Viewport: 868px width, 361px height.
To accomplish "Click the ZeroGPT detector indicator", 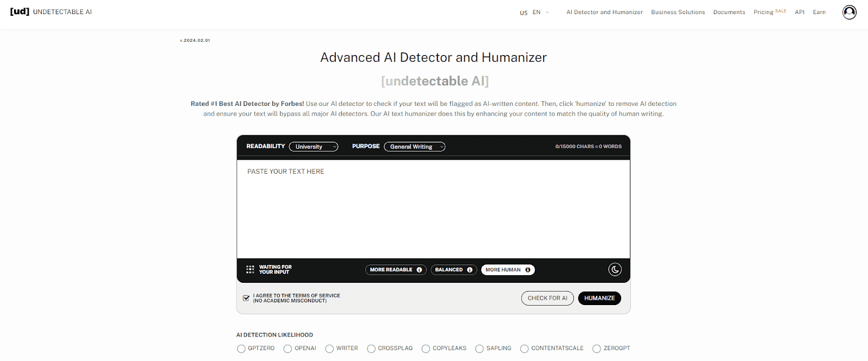I will 597,349.
